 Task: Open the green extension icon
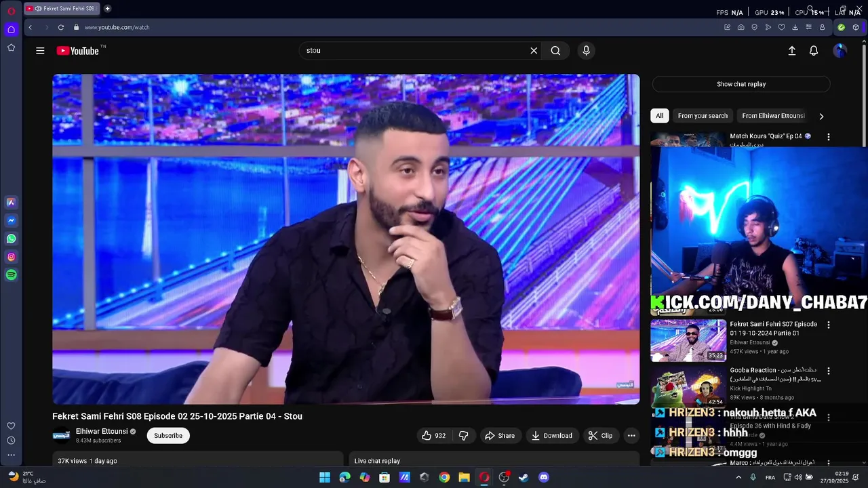point(841,27)
